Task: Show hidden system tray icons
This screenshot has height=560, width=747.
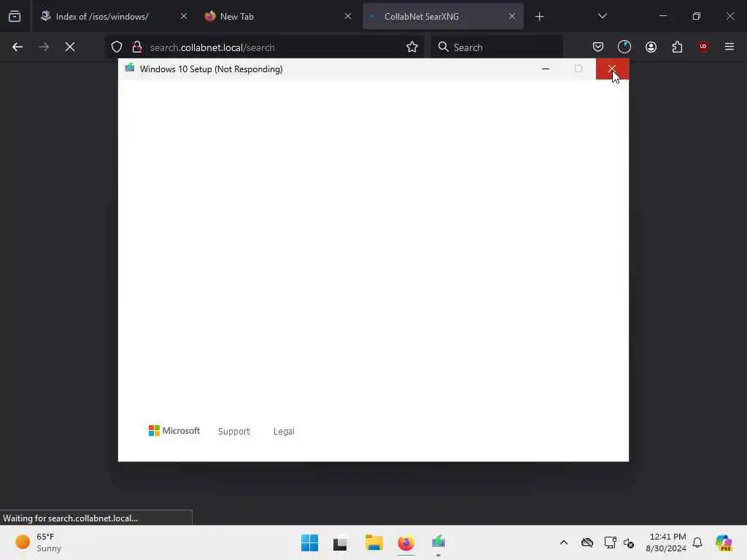Action: [x=564, y=542]
